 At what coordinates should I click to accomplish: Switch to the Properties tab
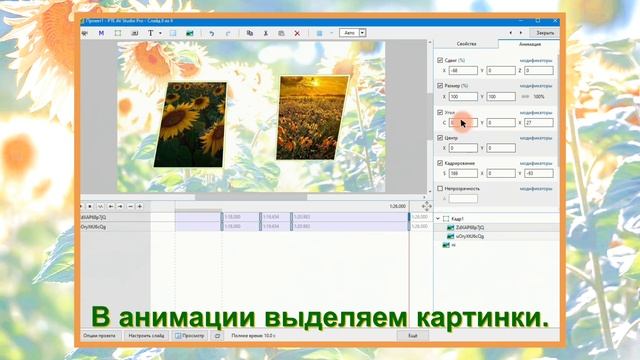(x=466, y=44)
